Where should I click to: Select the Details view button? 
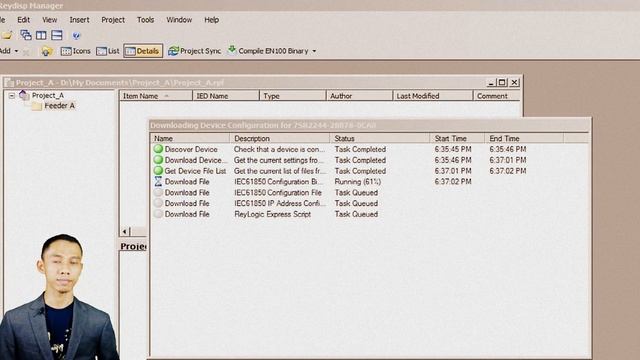tap(143, 51)
